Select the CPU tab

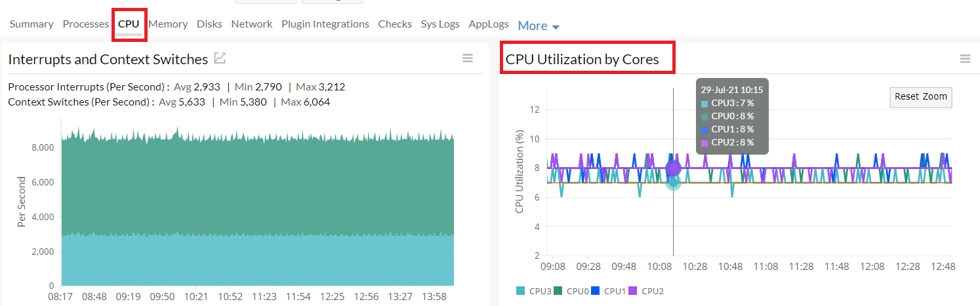(x=129, y=24)
